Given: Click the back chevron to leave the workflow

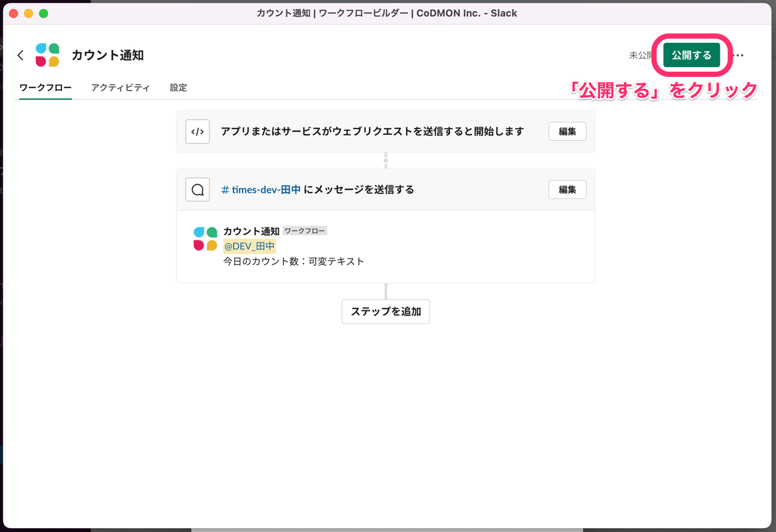Looking at the screenshot, I should pyautogui.click(x=19, y=56).
